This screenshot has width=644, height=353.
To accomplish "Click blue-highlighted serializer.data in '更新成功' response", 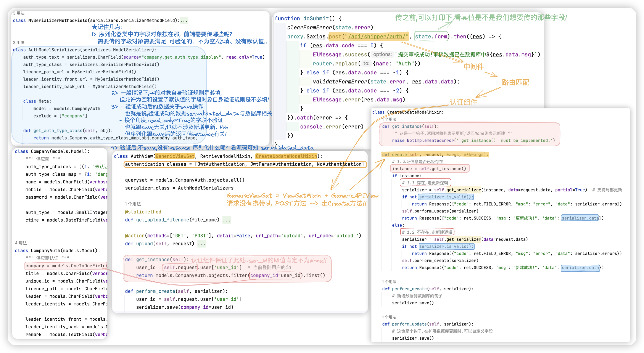I will [x=580, y=218].
